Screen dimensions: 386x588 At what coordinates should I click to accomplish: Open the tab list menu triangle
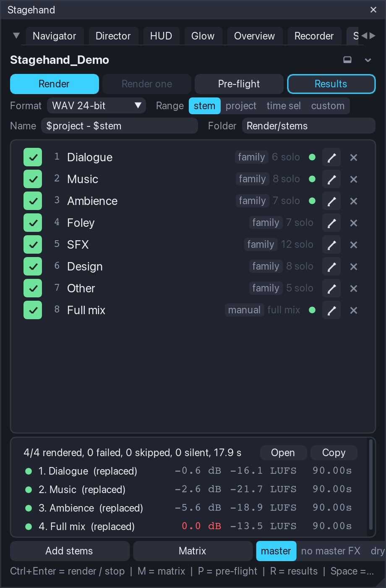pyautogui.click(x=16, y=36)
